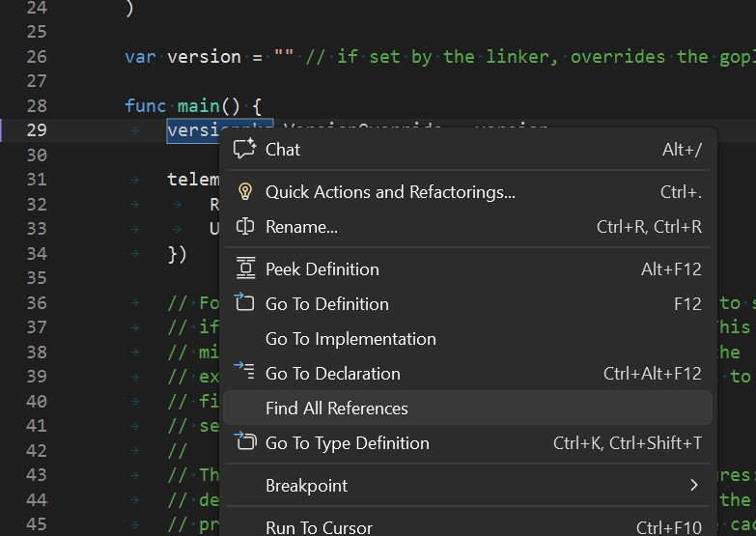The height and width of the screenshot is (536, 756).
Task: Click line number 42 in gutter
Action: point(37,450)
